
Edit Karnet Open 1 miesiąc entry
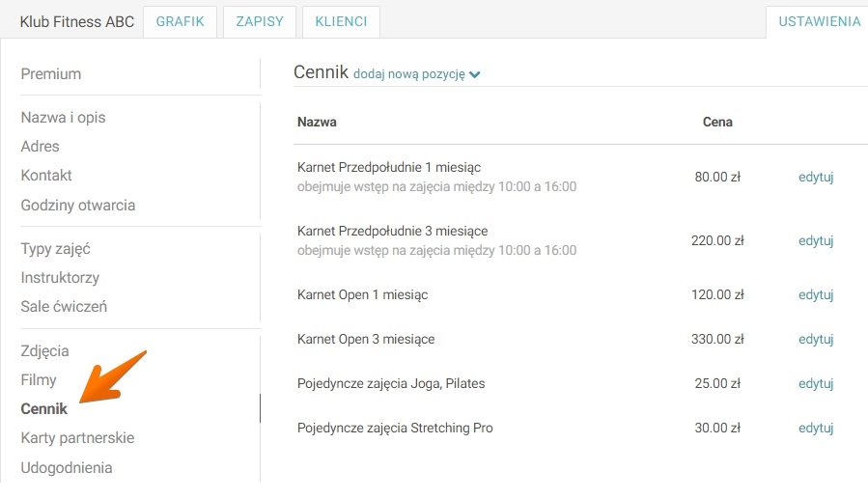point(815,294)
